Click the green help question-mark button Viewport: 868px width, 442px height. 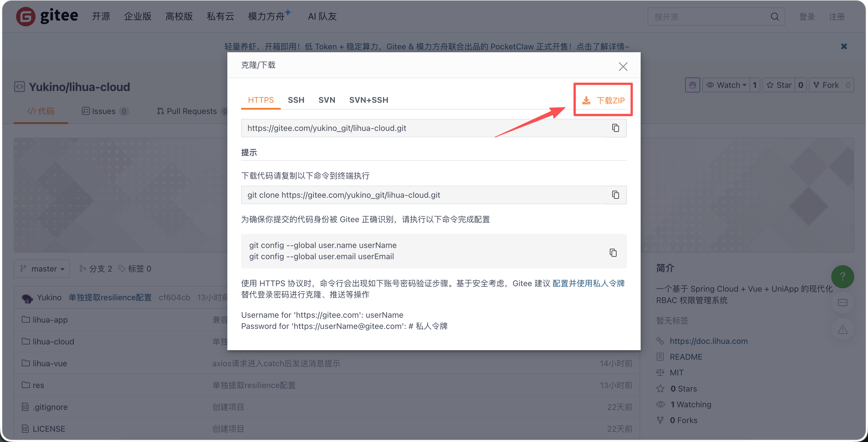842,277
